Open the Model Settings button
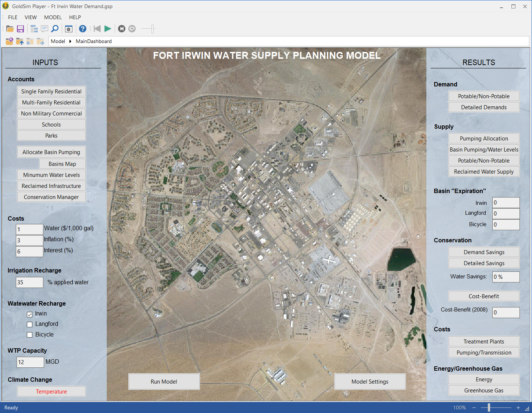Image resolution: width=532 pixels, height=413 pixels. [x=370, y=381]
